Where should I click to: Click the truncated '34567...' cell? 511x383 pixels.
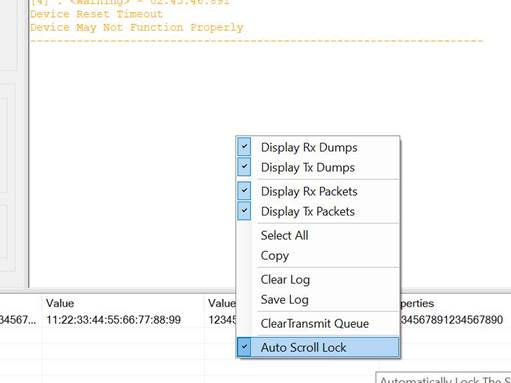pos(18,320)
